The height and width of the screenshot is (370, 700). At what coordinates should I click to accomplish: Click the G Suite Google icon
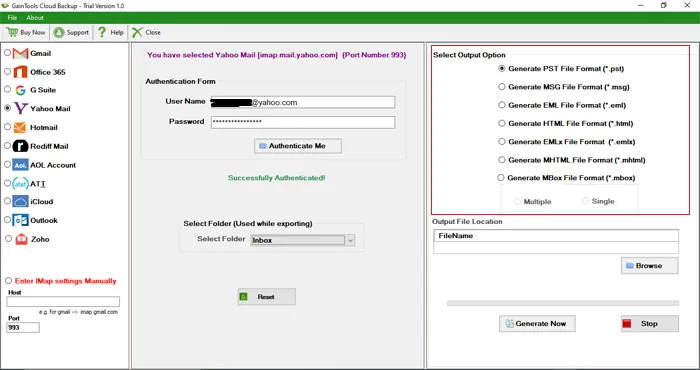21,90
